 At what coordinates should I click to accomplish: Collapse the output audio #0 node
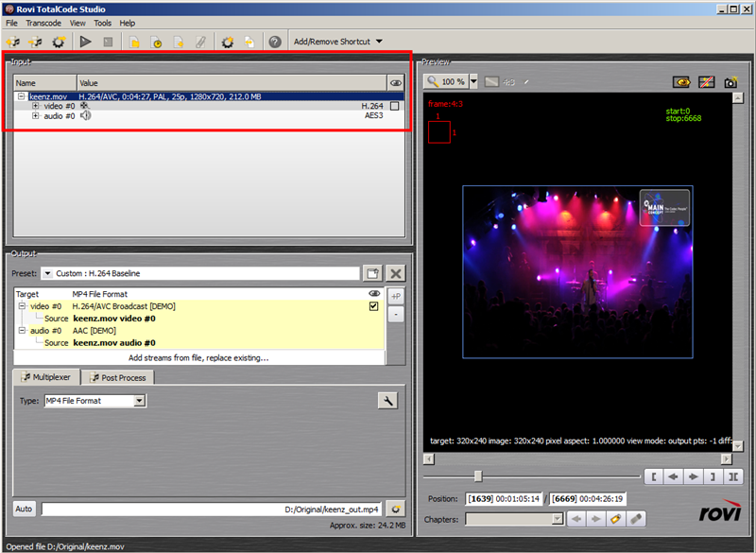[x=22, y=331]
